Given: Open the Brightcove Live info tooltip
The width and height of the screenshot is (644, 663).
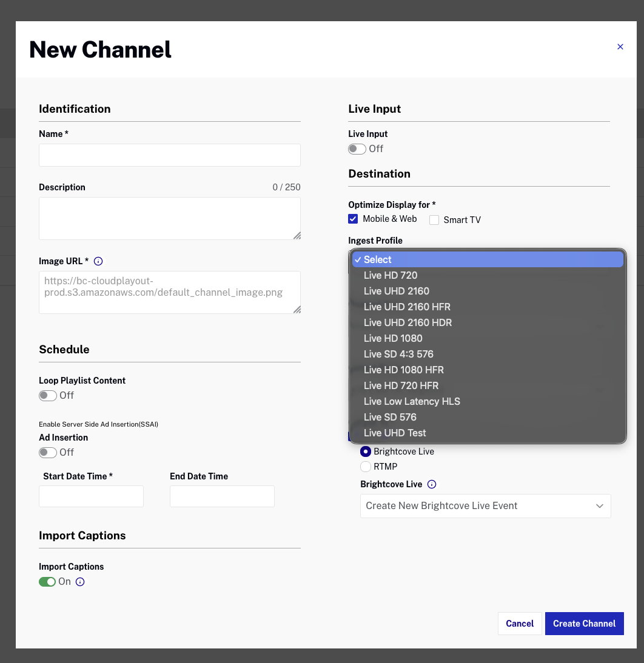Looking at the screenshot, I should (431, 484).
